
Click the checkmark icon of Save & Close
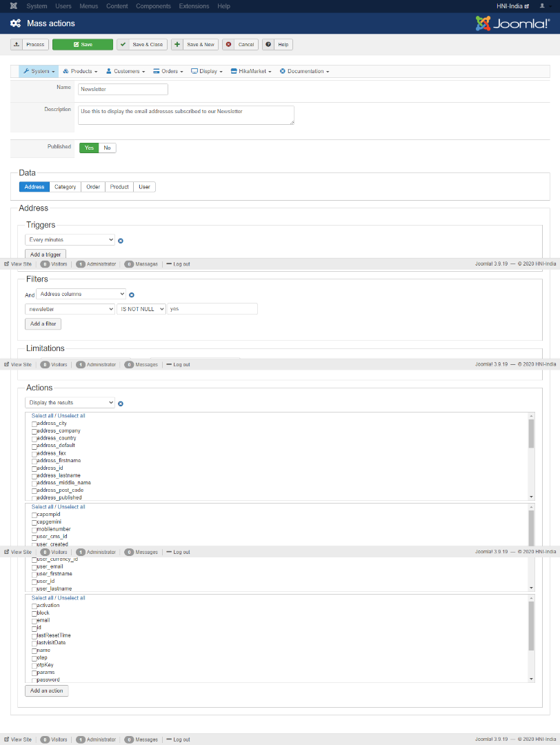coord(123,44)
